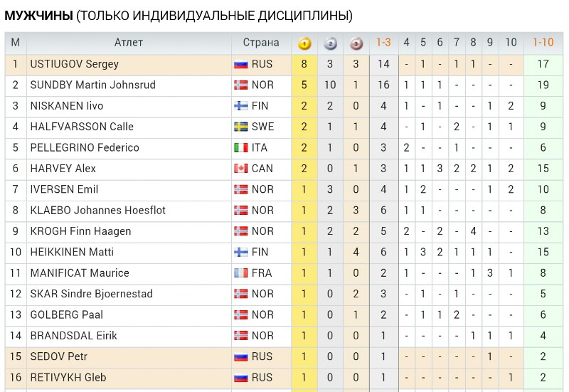Click the М rank column header

point(15,43)
